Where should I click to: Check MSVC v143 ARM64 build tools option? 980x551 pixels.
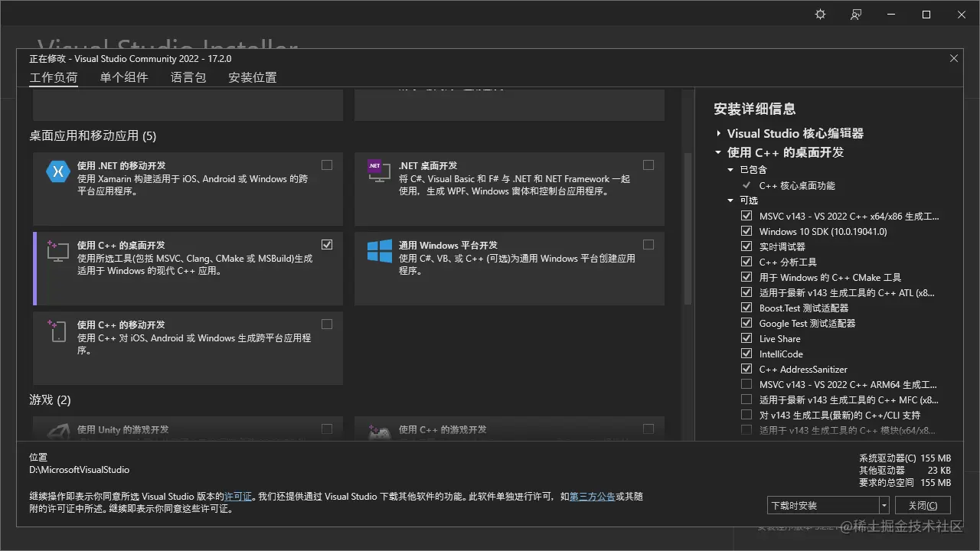[x=746, y=384]
